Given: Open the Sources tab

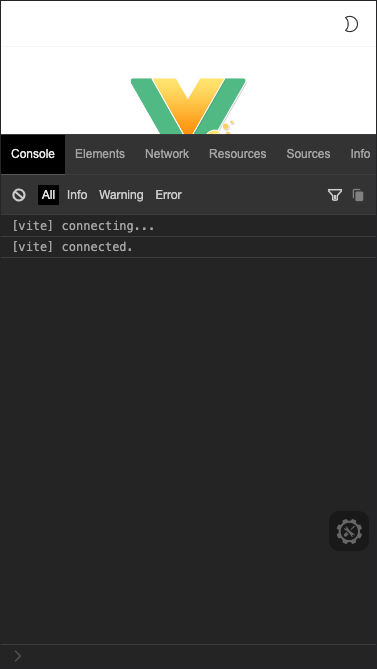Looking at the screenshot, I should (x=308, y=154).
